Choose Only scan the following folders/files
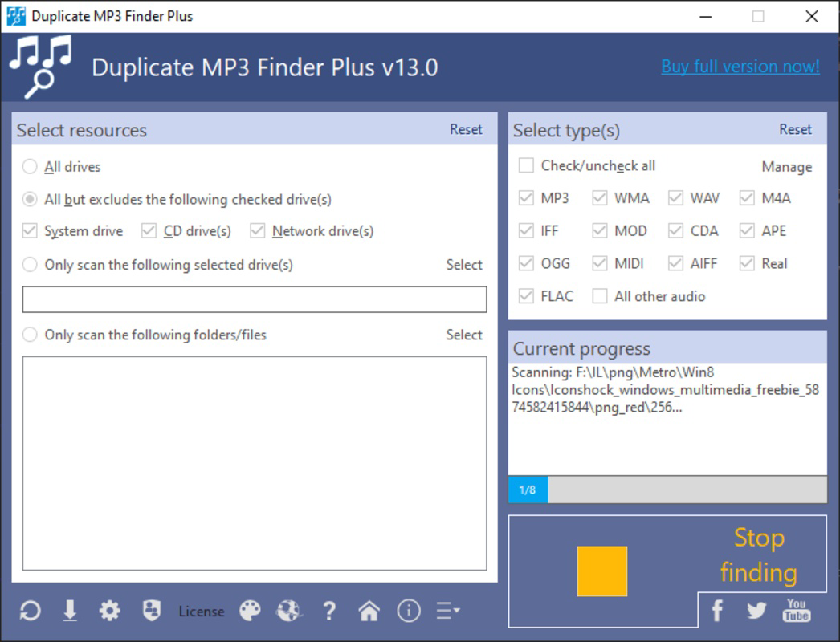Image resolution: width=840 pixels, height=642 pixels. pos(30,335)
